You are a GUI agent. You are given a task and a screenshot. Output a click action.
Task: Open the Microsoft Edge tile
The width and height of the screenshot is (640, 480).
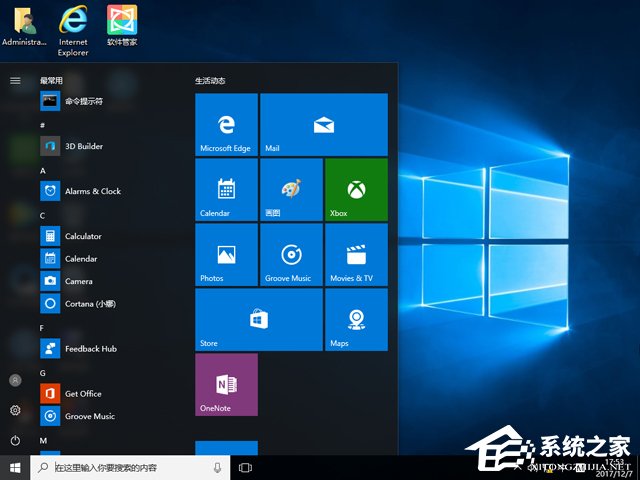coord(226,124)
